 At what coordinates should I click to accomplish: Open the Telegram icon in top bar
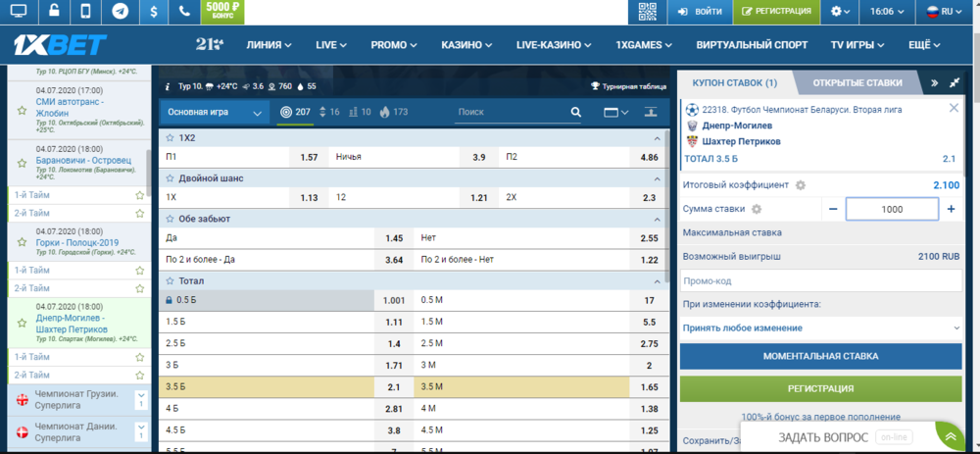120,11
